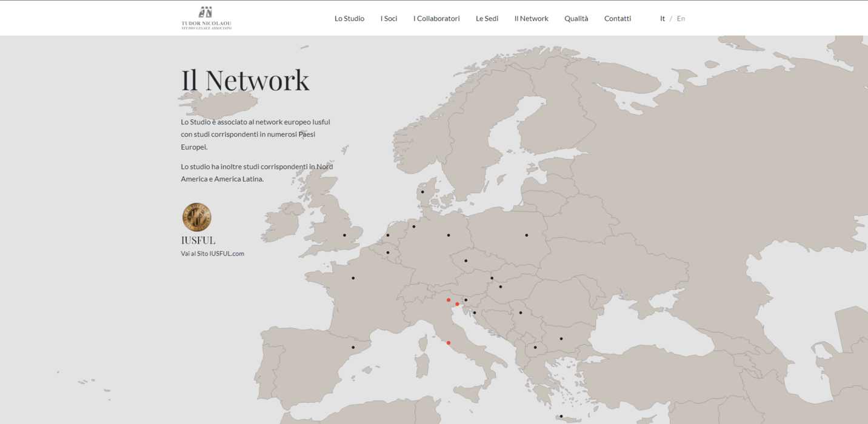This screenshot has width=868, height=424.
Task: Click the map marker in Poland
Action: [x=527, y=235]
